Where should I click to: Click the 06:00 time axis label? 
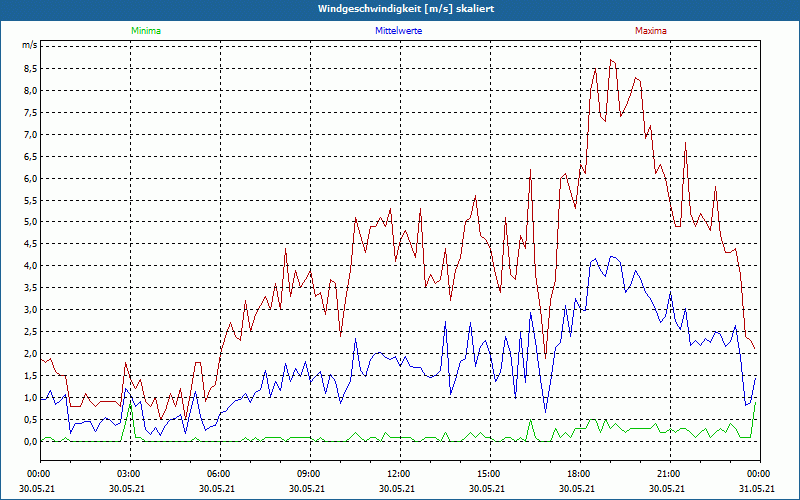[x=219, y=474]
